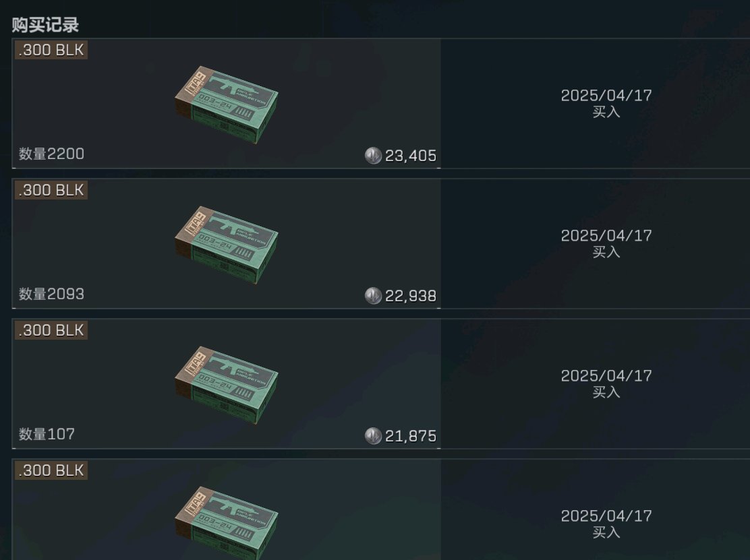Click the price 22,938 on the second record
The image size is (750, 560).
point(410,296)
